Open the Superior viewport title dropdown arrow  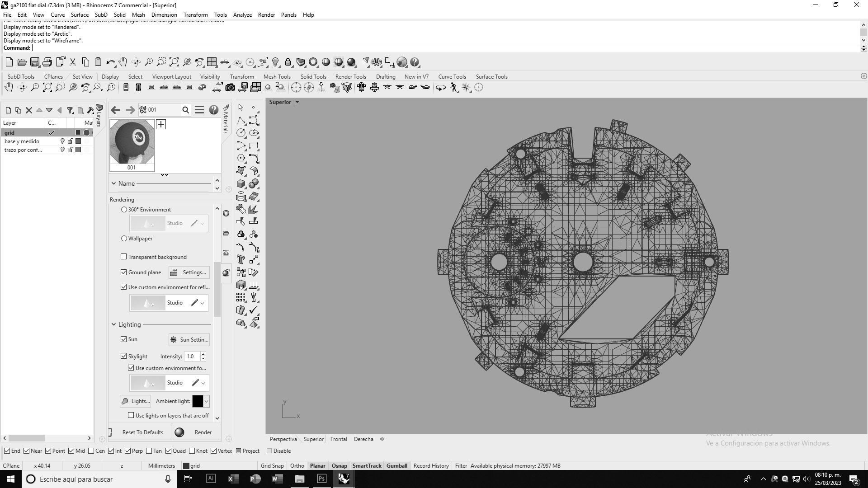click(297, 102)
